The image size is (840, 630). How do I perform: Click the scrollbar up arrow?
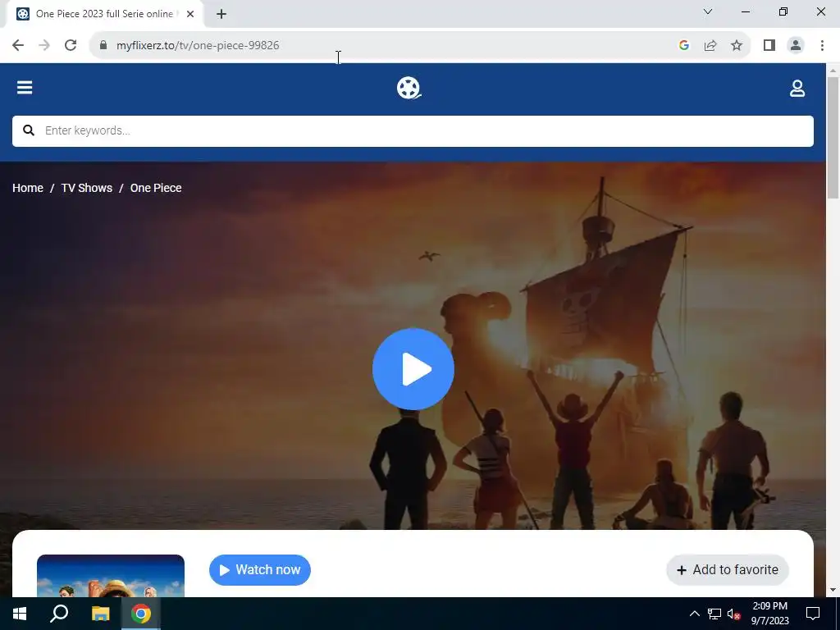point(833,71)
